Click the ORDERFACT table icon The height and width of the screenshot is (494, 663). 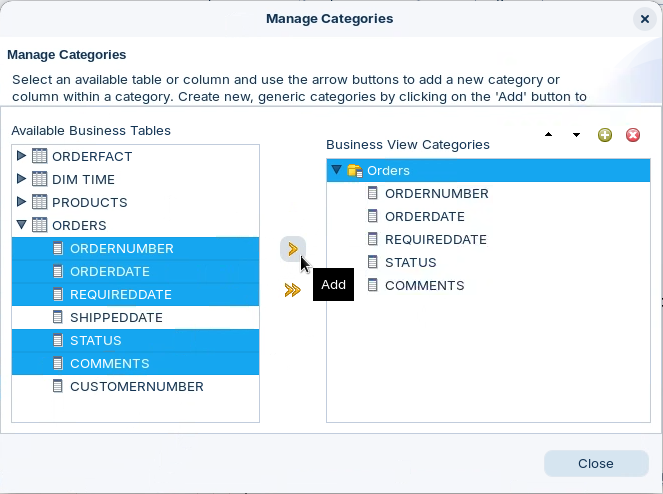tap(40, 156)
